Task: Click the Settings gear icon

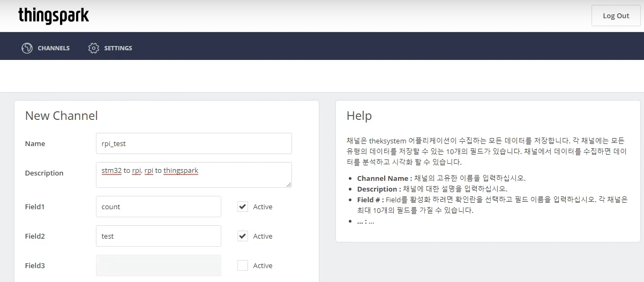Action: [93, 48]
